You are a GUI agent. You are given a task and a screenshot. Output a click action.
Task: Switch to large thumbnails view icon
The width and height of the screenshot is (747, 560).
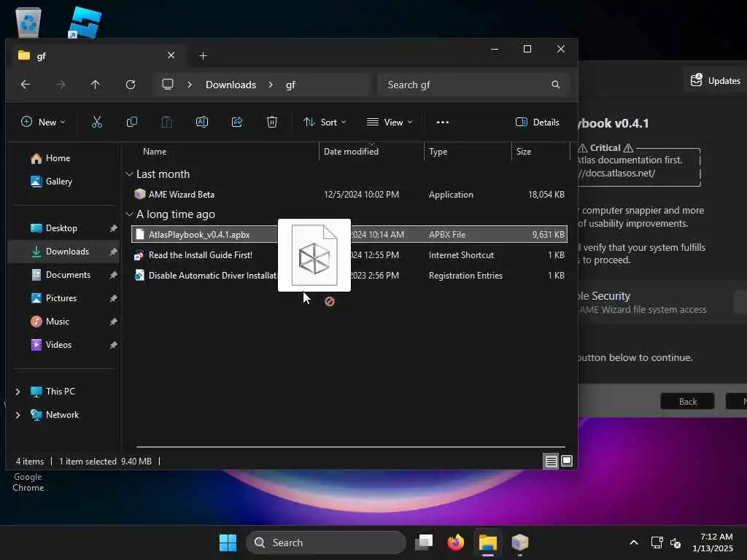click(567, 461)
